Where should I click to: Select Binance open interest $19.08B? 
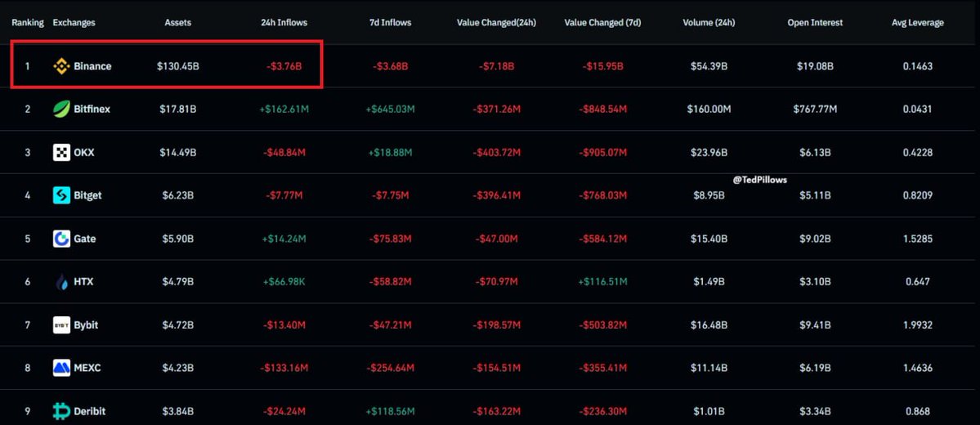click(813, 65)
